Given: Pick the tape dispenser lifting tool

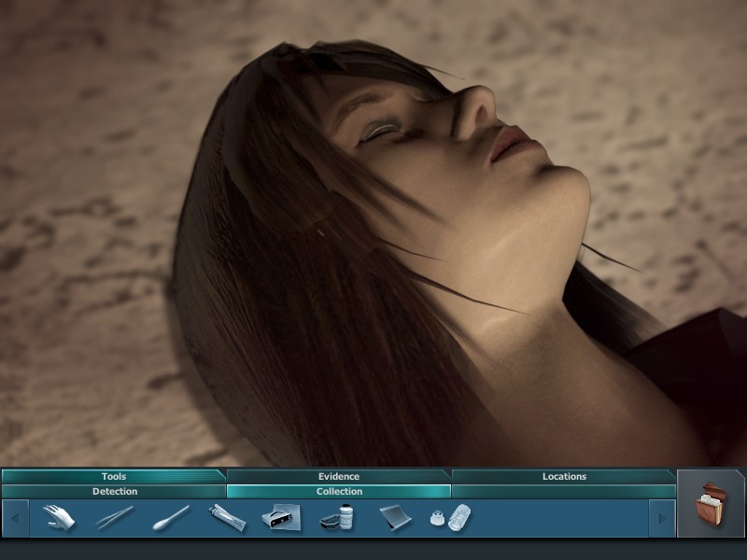Looking at the screenshot, I should coord(281,518).
